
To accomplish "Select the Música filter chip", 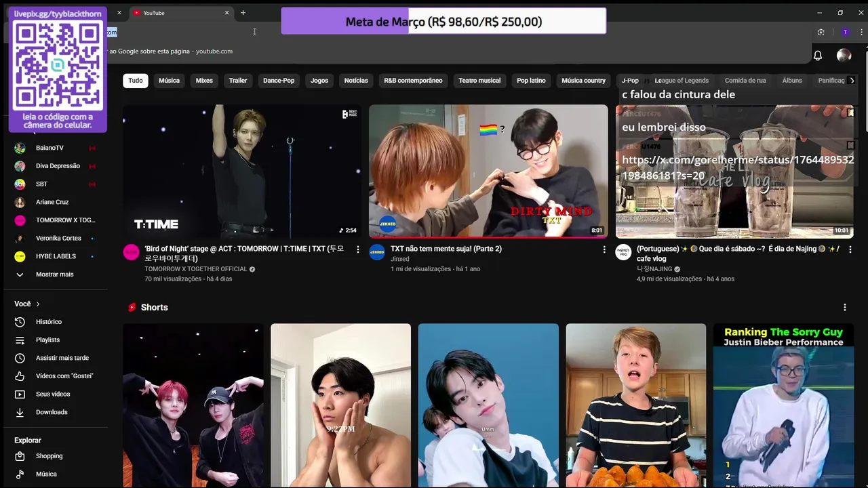I will (169, 81).
